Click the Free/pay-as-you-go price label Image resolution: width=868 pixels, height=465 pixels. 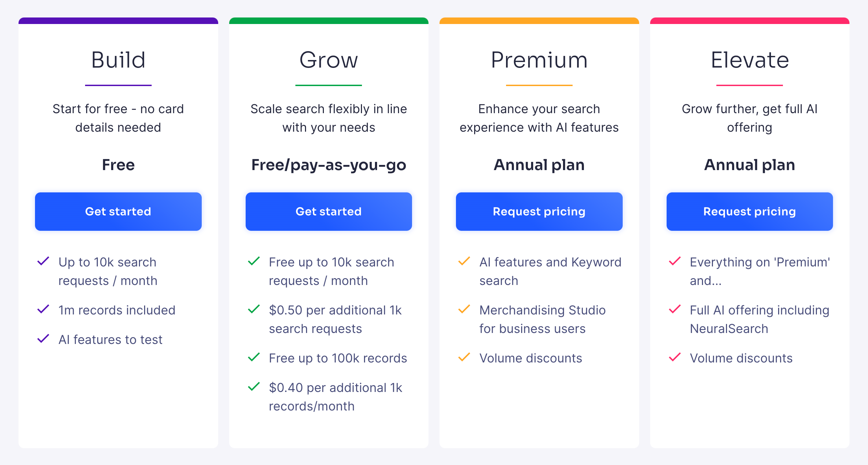click(328, 165)
